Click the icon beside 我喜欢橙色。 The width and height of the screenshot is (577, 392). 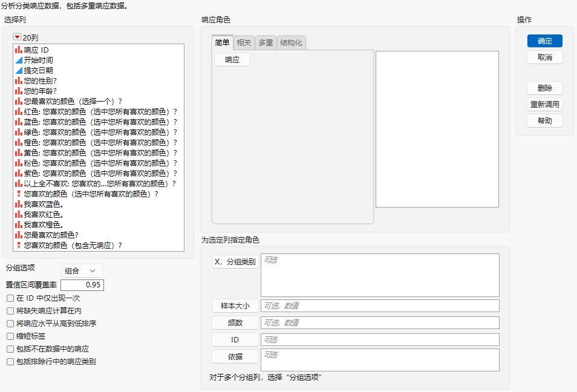coord(18,225)
